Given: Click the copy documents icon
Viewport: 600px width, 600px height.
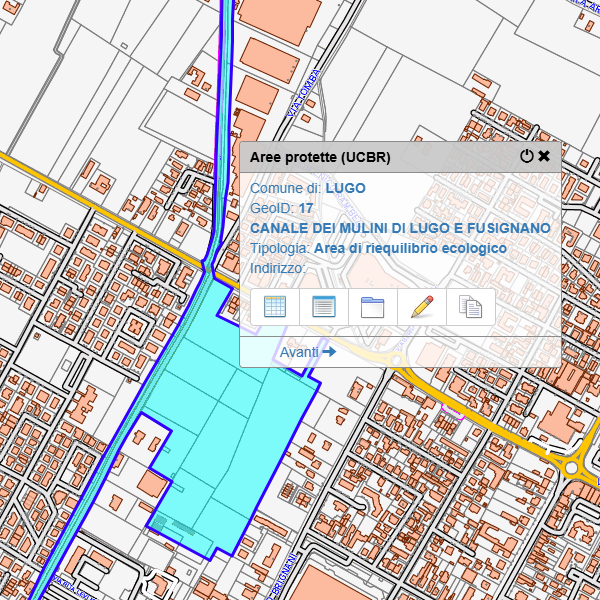Looking at the screenshot, I should tap(470, 307).
